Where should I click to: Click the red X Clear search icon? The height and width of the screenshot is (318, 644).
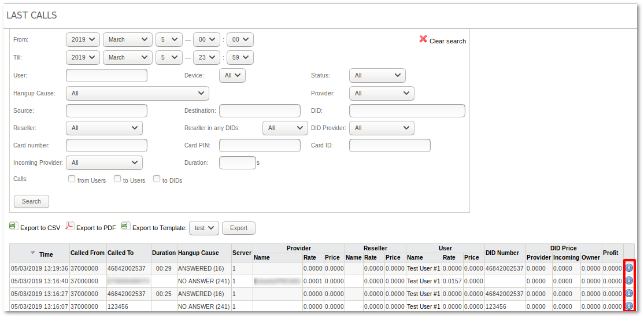[423, 39]
